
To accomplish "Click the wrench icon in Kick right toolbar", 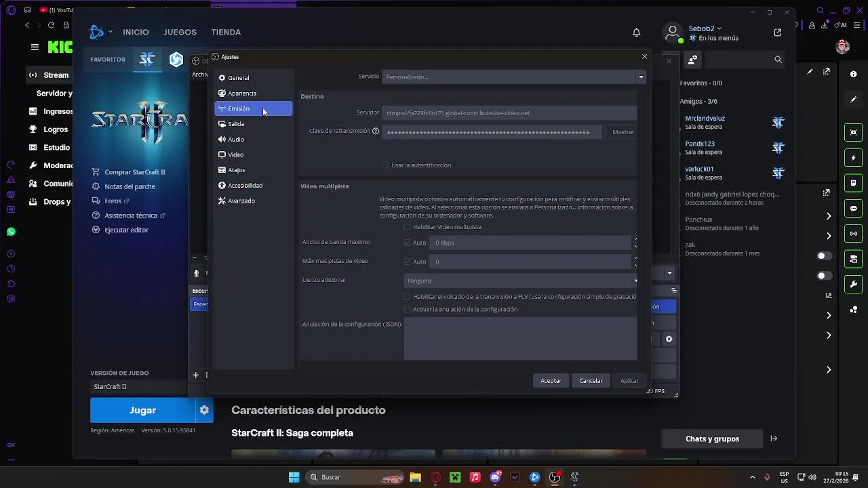I will (854, 284).
